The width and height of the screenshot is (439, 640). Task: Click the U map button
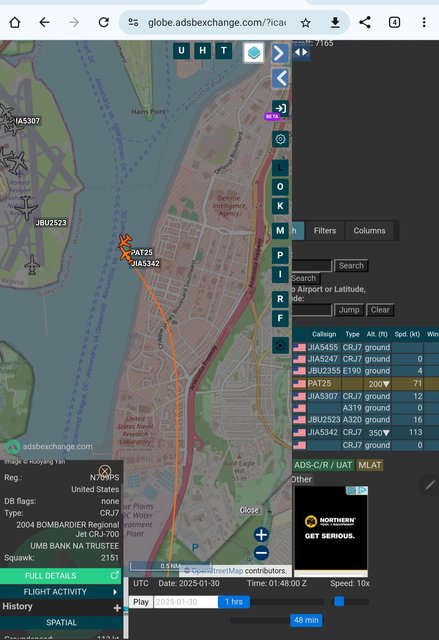181,51
